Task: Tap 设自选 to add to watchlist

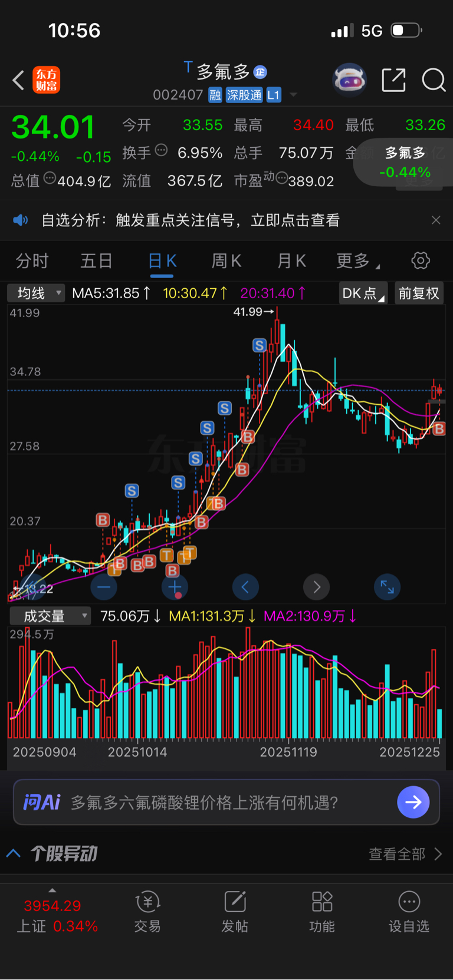Action: pos(409,912)
